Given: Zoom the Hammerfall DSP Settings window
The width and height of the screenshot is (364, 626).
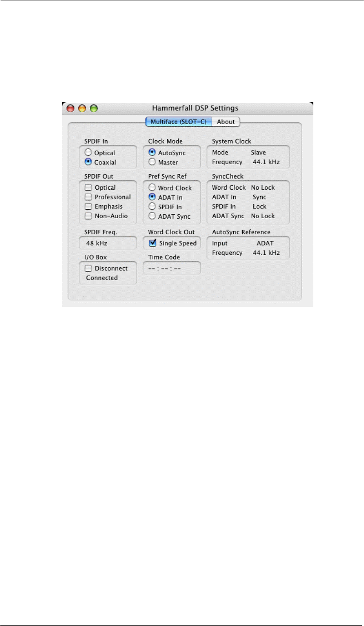Looking at the screenshot, I should (94, 108).
